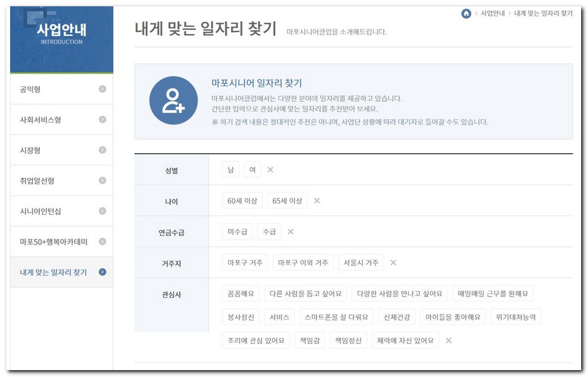Select the 남 gender option

230,169
